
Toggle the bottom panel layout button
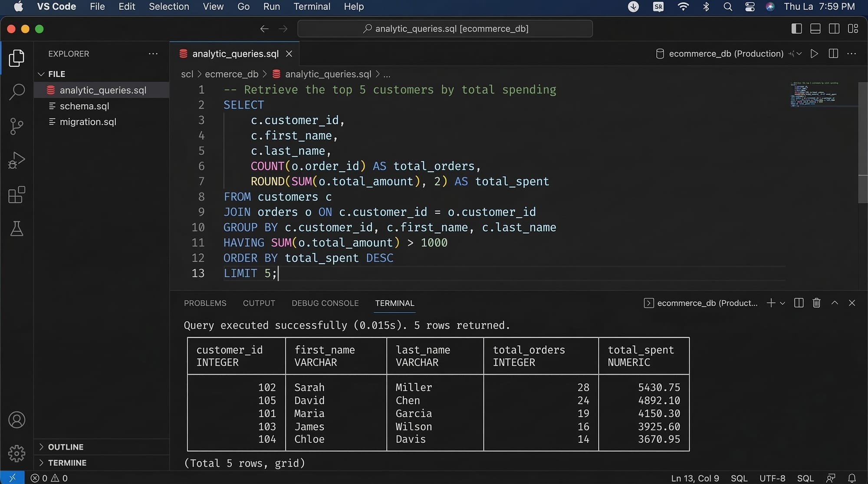[815, 29]
